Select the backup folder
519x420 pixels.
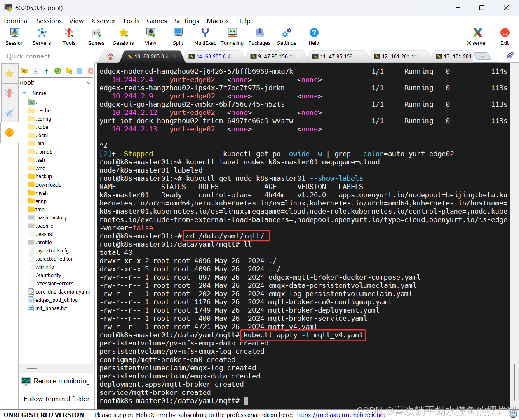pos(40,176)
